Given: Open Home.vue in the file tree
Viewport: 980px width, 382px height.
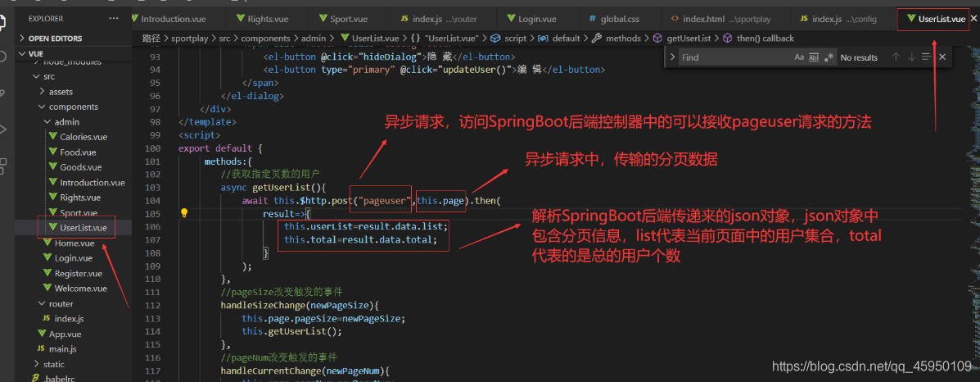Looking at the screenshot, I should [x=68, y=243].
